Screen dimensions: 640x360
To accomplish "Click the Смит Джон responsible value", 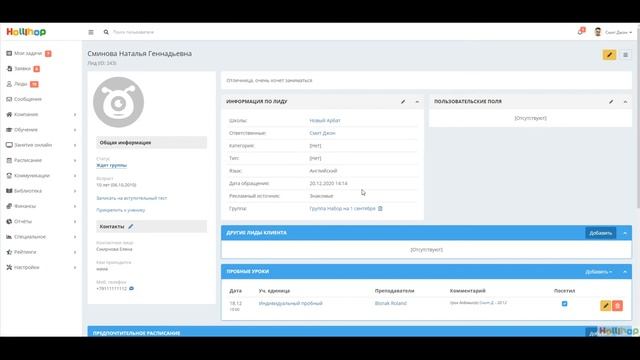I will click(x=322, y=133).
